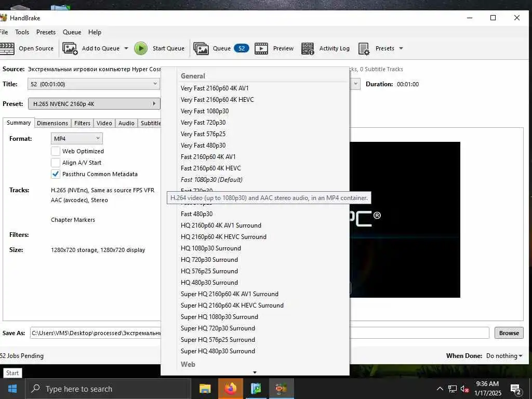Open the Format MP4 dropdown
Screen dimensions: 532x399
click(77, 138)
